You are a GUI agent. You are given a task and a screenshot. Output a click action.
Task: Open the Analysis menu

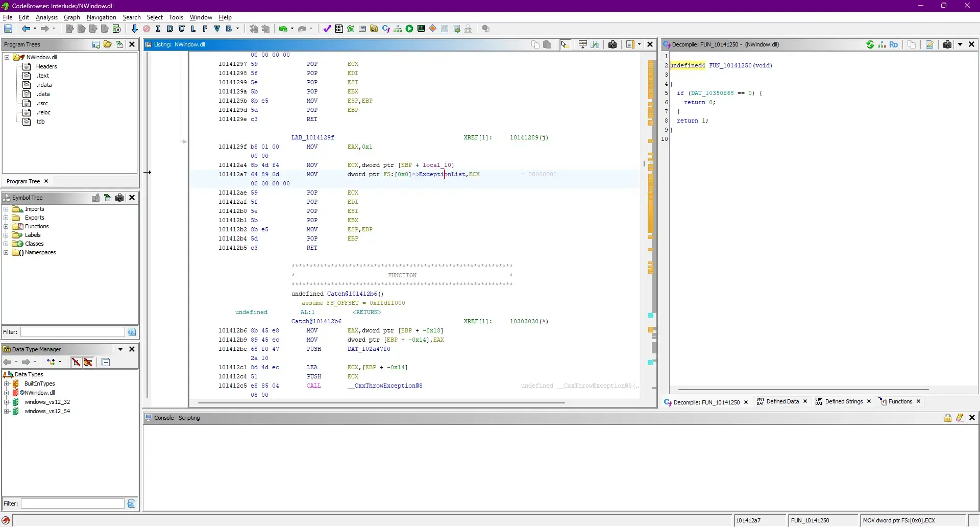pyautogui.click(x=46, y=17)
